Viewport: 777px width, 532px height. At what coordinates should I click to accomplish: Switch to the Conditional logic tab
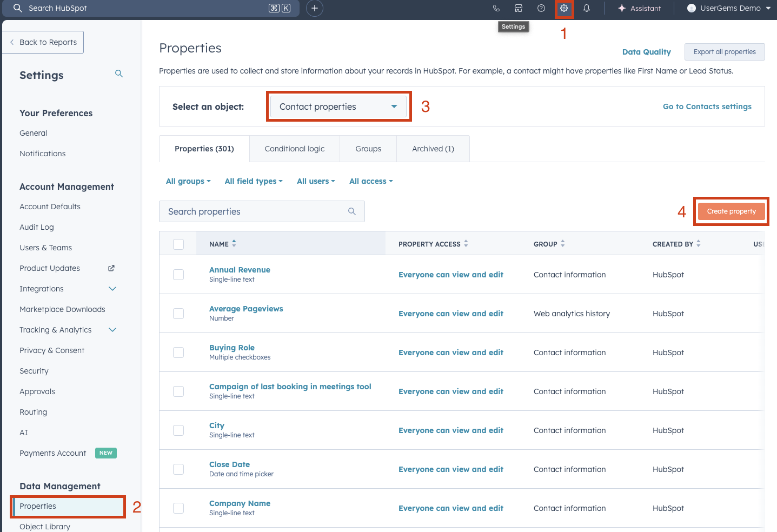coord(295,149)
